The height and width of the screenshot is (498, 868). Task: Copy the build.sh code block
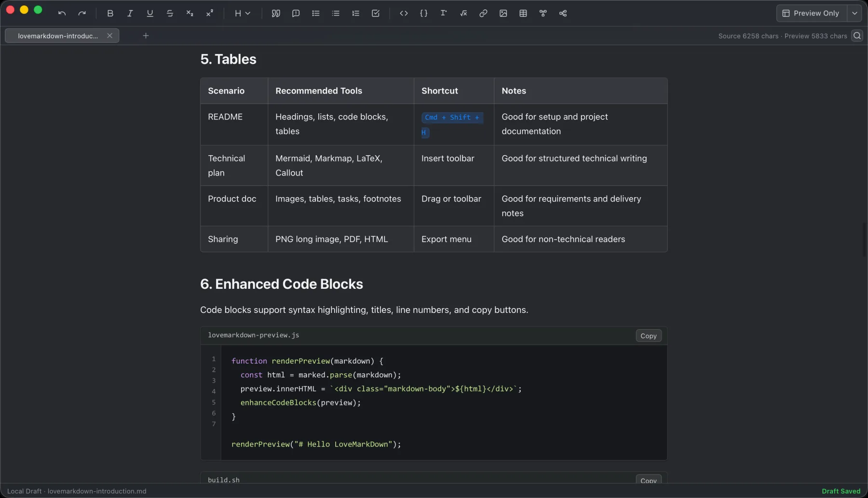click(649, 480)
